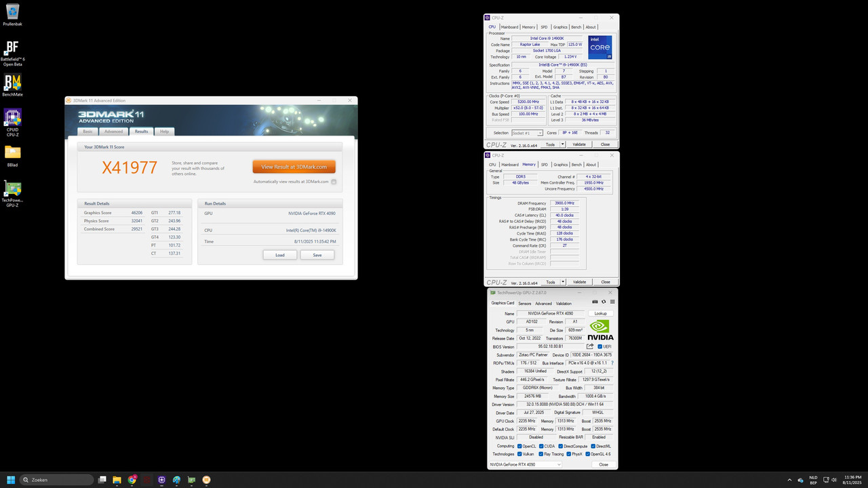
Task: Open the BenchMate desktop shortcut
Action: pyautogui.click(x=12, y=85)
